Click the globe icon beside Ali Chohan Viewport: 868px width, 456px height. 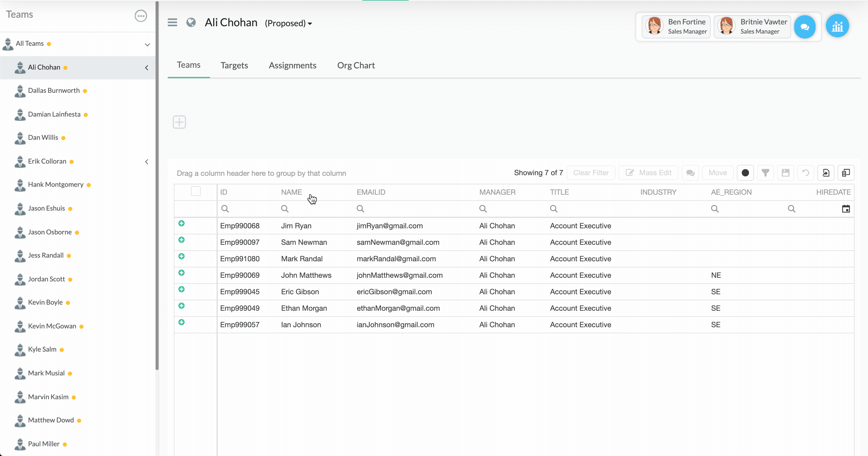point(191,23)
